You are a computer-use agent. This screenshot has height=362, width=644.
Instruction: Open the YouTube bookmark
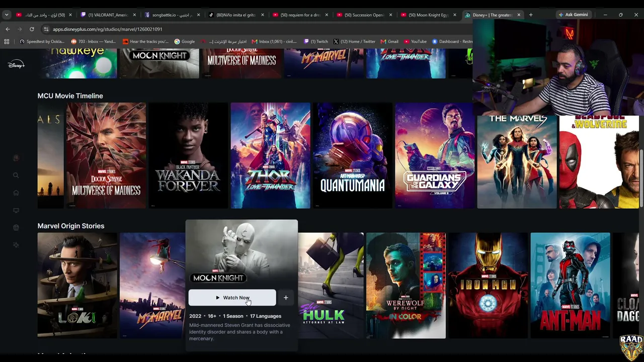(x=415, y=42)
